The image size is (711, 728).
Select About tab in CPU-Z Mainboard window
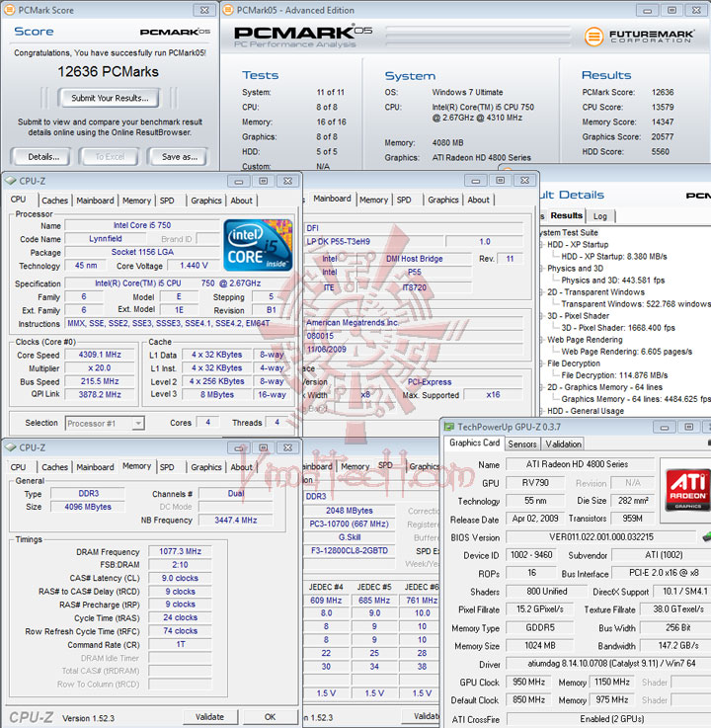tap(479, 200)
